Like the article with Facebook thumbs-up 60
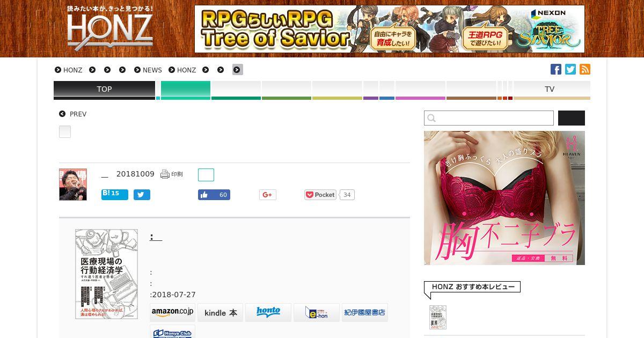The image size is (644, 338). (214, 195)
